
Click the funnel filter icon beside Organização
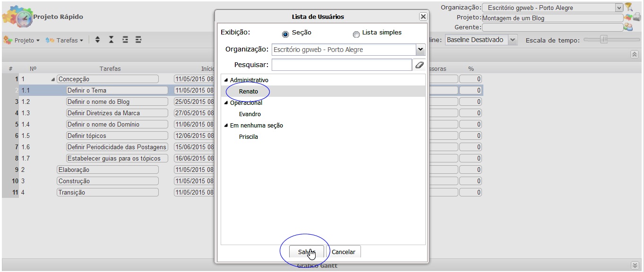pyautogui.click(x=629, y=7)
